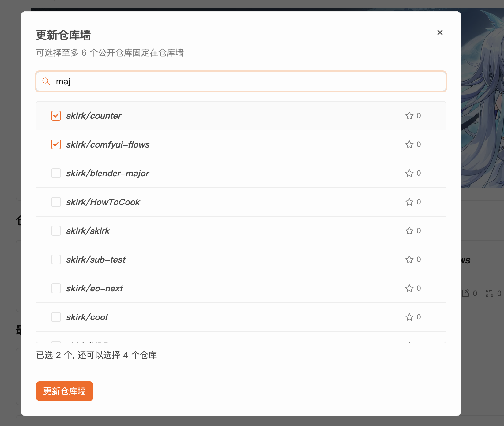504x426 pixels.
Task: Click the 更新仓库墙 submit button
Action: tap(64, 391)
